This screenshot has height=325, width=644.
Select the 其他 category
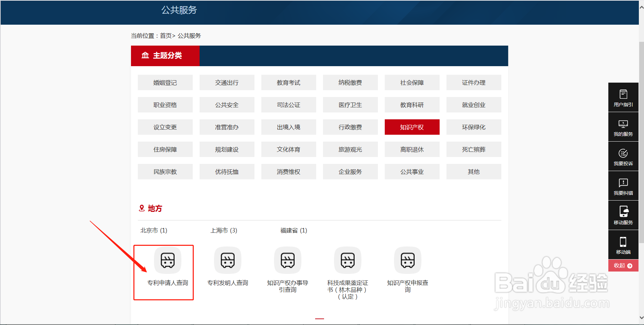[474, 171]
